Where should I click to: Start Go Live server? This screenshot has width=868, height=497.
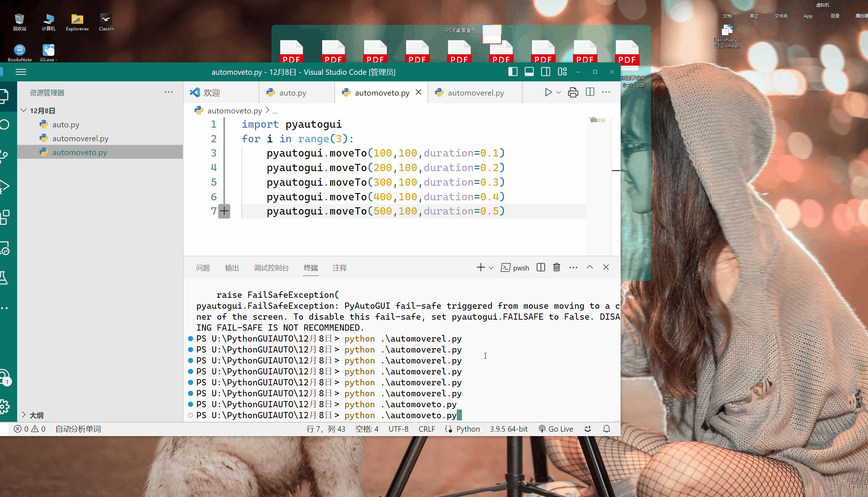pyautogui.click(x=556, y=429)
